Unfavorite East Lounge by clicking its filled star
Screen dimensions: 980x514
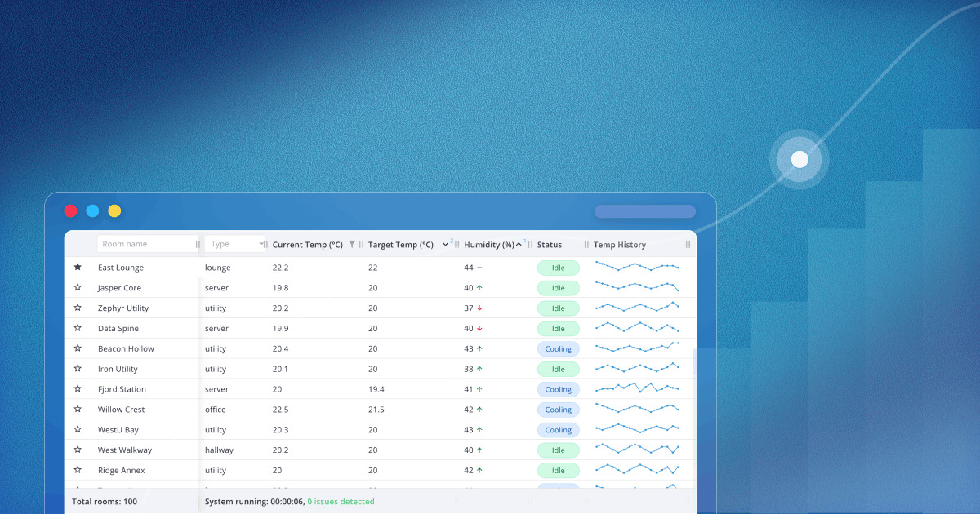point(78,267)
